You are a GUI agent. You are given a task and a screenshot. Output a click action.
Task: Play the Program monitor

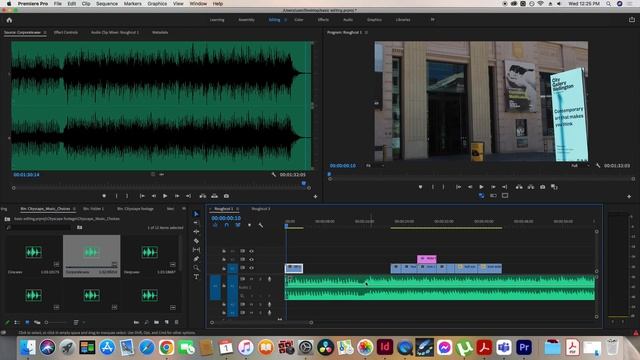(482, 187)
